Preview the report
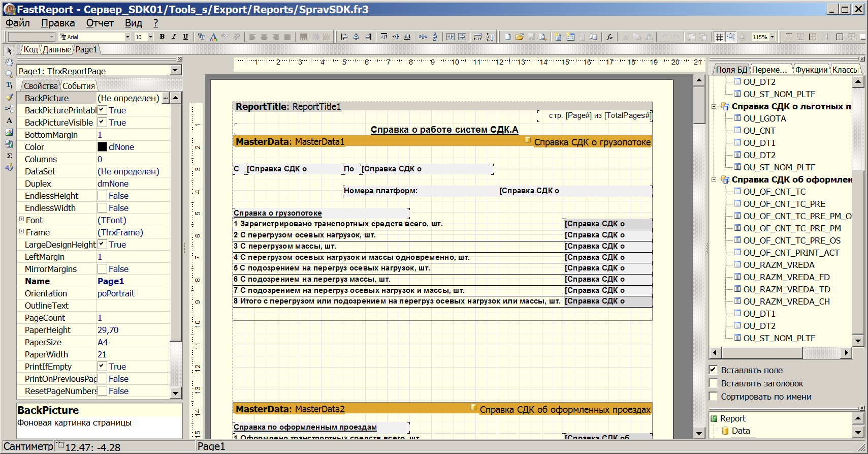Image resolution: width=868 pixels, height=454 pixels. coord(542,37)
